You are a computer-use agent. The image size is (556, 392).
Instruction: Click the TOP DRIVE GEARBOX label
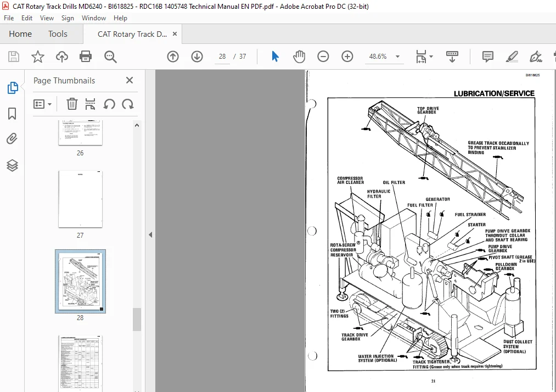click(x=427, y=110)
